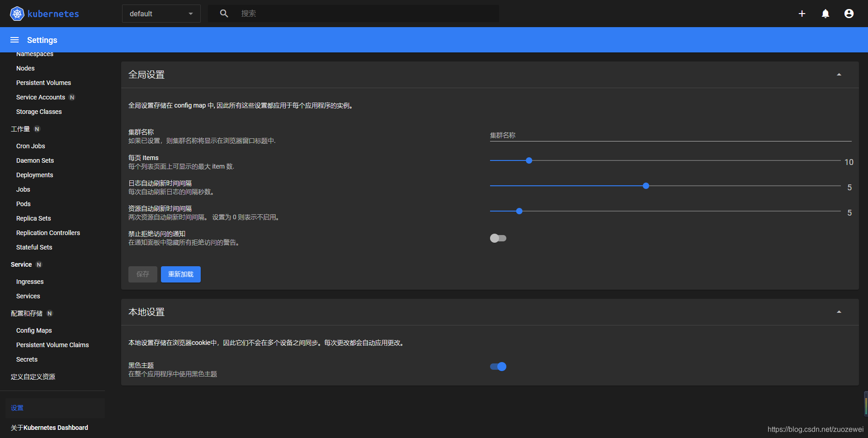The width and height of the screenshot is (868, 438).
Task: Click the search magnifier icon
Action: 224,14
